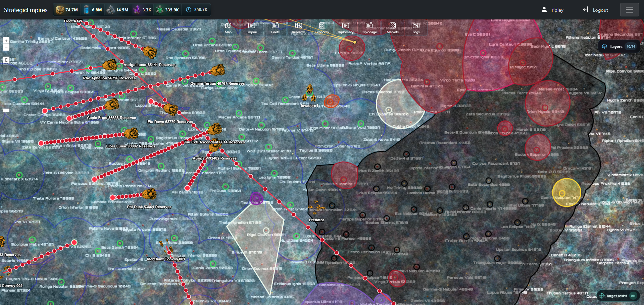The image size is (644, 305).
Task: Select Pisces Arcane 56771 star marker
Action: [x=239, y=113]
